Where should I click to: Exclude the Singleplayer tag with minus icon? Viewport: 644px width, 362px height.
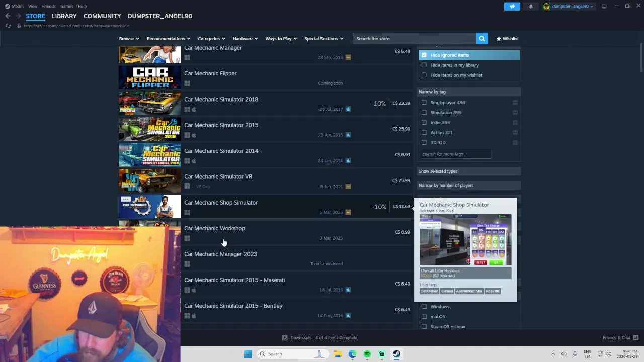click(515, 102)
